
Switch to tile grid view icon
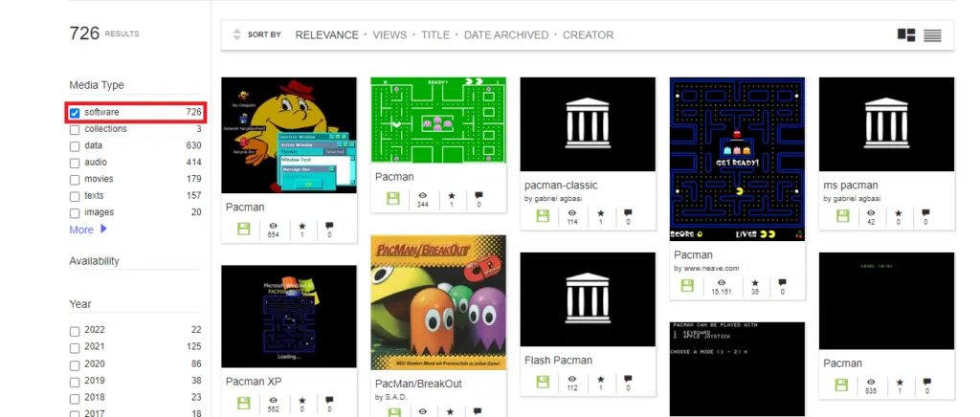[906, 35]
